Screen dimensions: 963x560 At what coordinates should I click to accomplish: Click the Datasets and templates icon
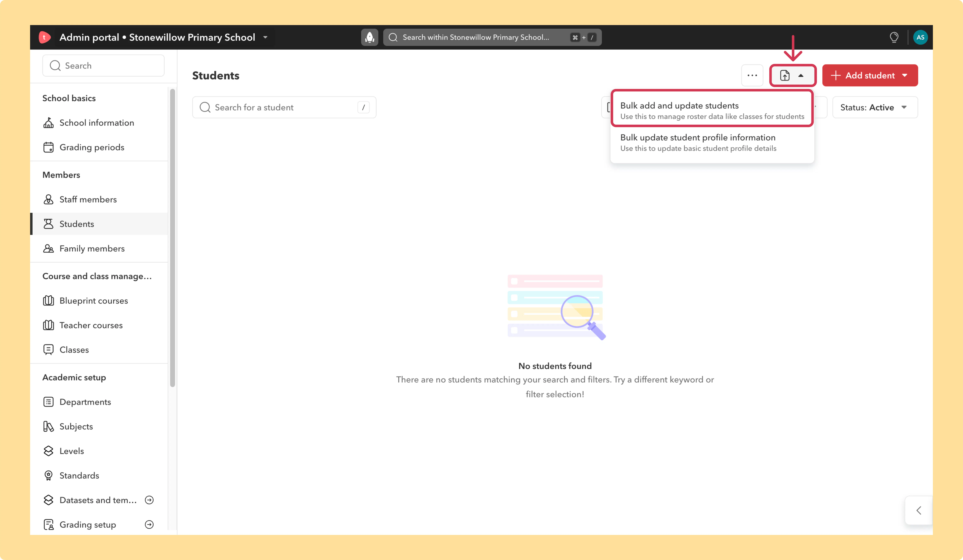point(49,500)
